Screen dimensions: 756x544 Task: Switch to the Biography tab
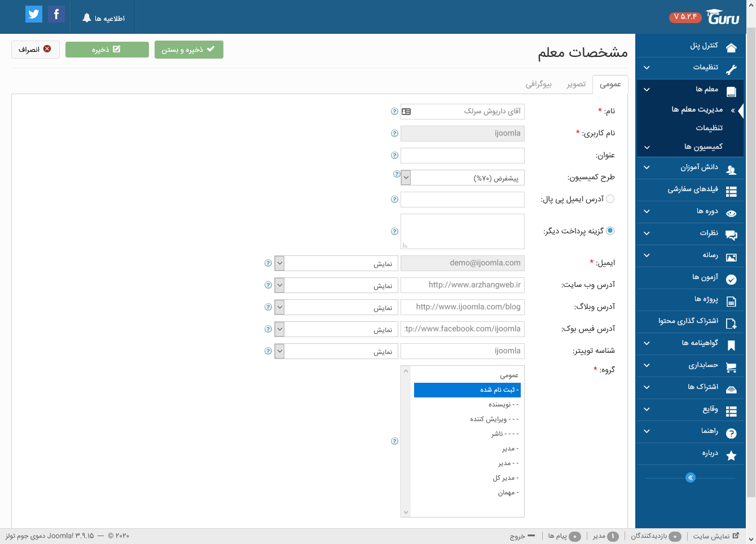[x=538, y=84]
